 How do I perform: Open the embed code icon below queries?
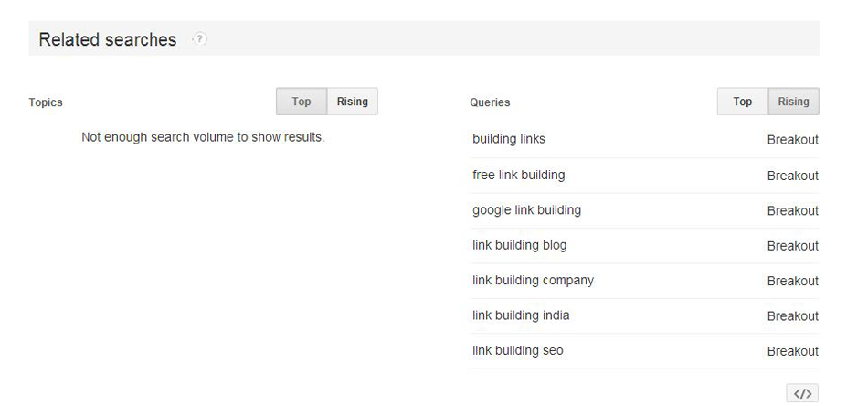[x=802, y=394]
